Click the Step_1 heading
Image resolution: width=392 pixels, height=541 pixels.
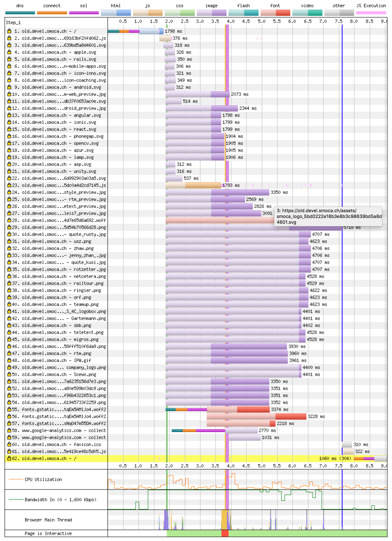[x=13, y=23]
